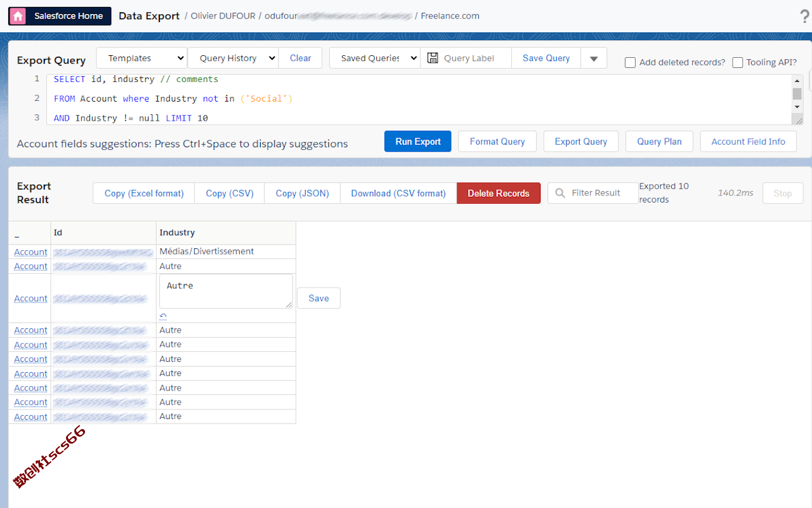The width and height of the screenshot is (812, 508).
Task: Focus the Query Label input
Action: [x=475, y=58]
